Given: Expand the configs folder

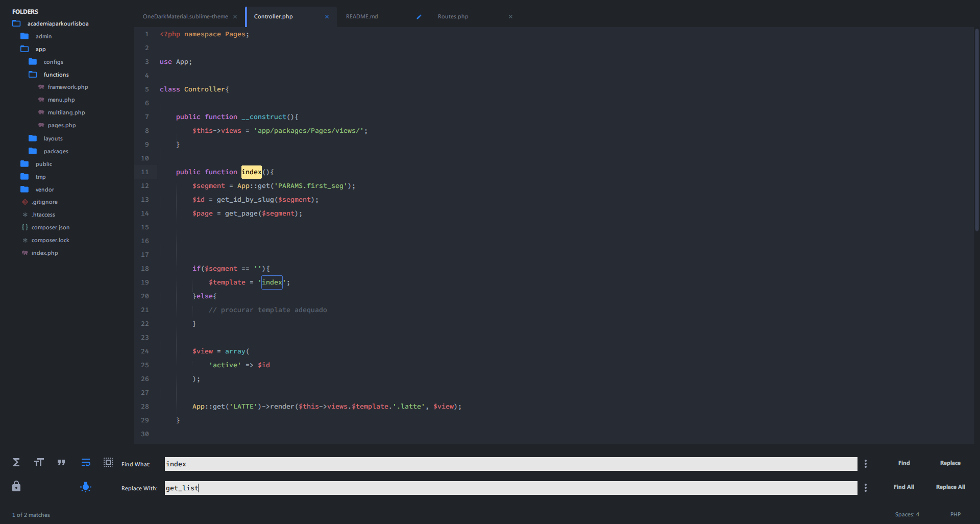Looking at the screenshot, I should click(33, 62).
